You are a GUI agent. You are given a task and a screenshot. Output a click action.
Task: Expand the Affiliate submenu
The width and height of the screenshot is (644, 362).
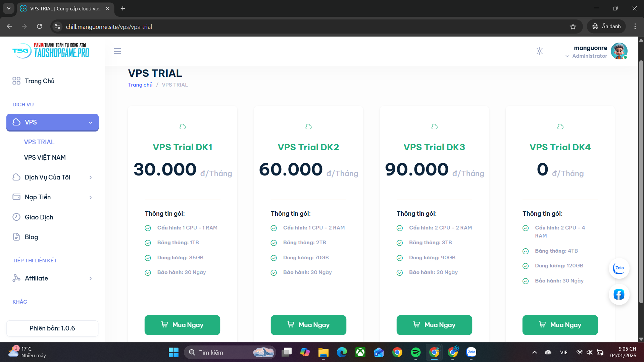point(52,278)
